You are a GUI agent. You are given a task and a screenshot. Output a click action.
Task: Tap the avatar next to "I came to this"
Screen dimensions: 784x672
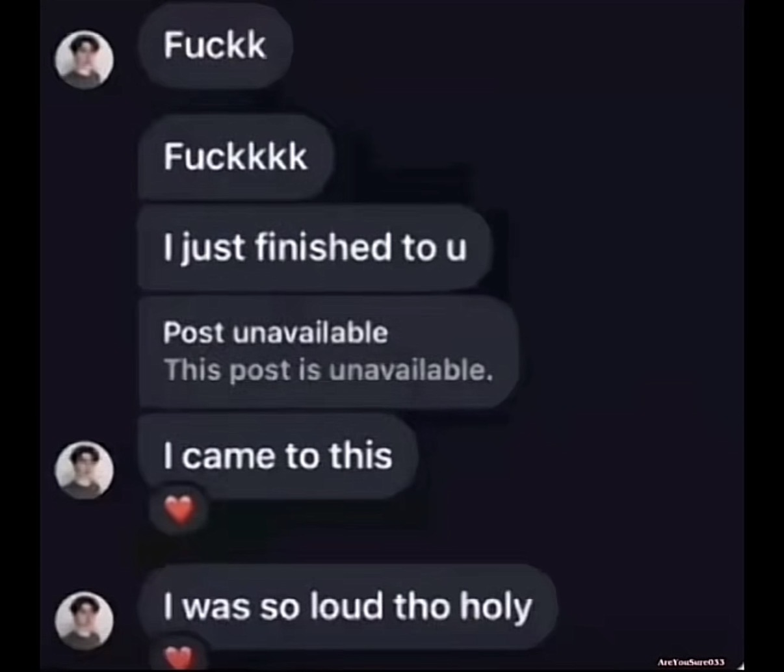85,470
